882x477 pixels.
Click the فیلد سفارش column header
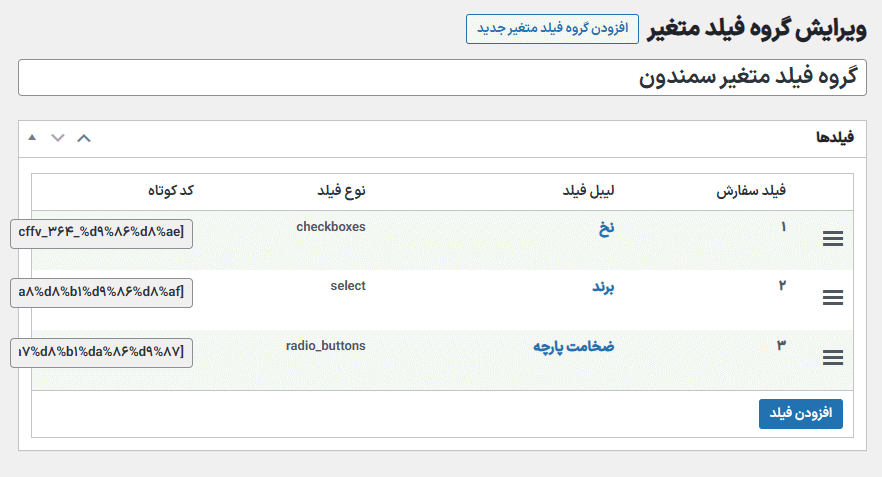[751, 191]
